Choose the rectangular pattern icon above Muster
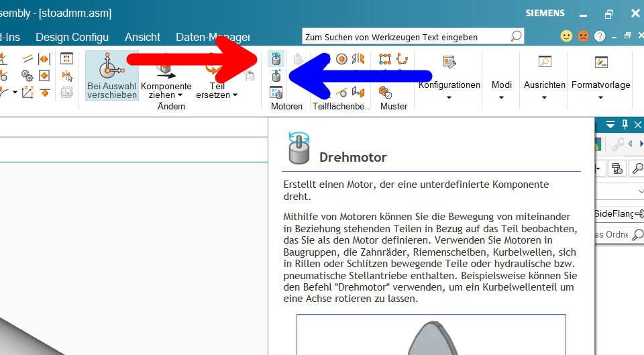The image size is (644, 355). (385, 59)
